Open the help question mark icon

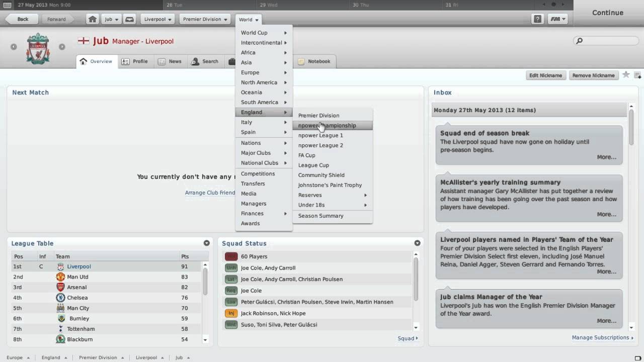point(538,19)
